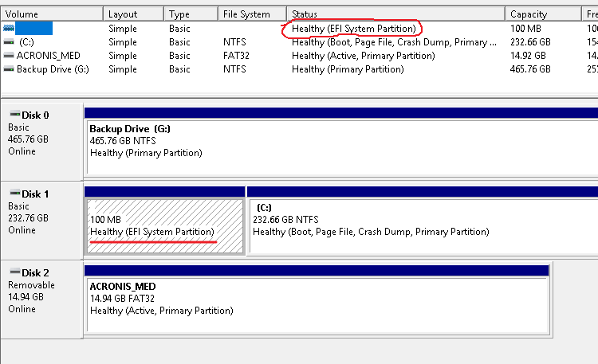Click the circled EFI System Partition status text

pos(353,29)
